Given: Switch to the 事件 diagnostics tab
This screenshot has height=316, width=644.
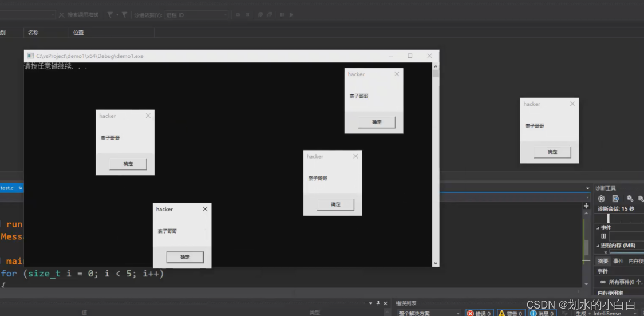Looking at the screenshot, I should click(618, 261).
